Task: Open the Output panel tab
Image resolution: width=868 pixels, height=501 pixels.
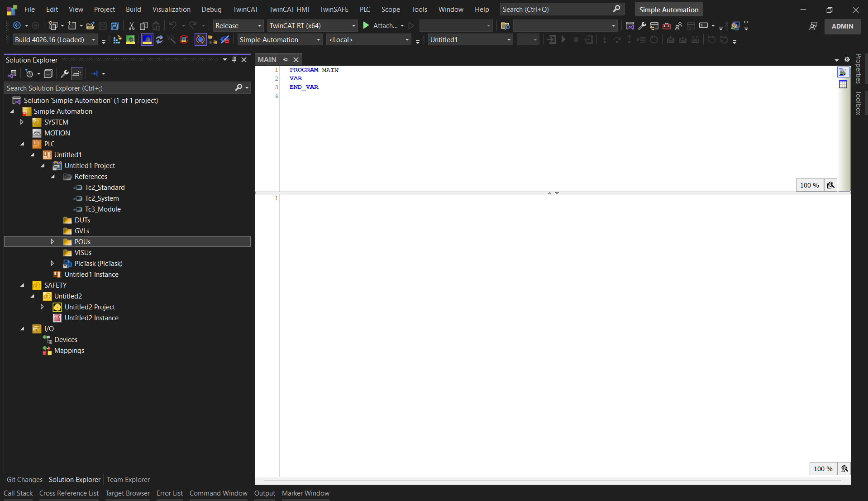Action: coord(264,493)
